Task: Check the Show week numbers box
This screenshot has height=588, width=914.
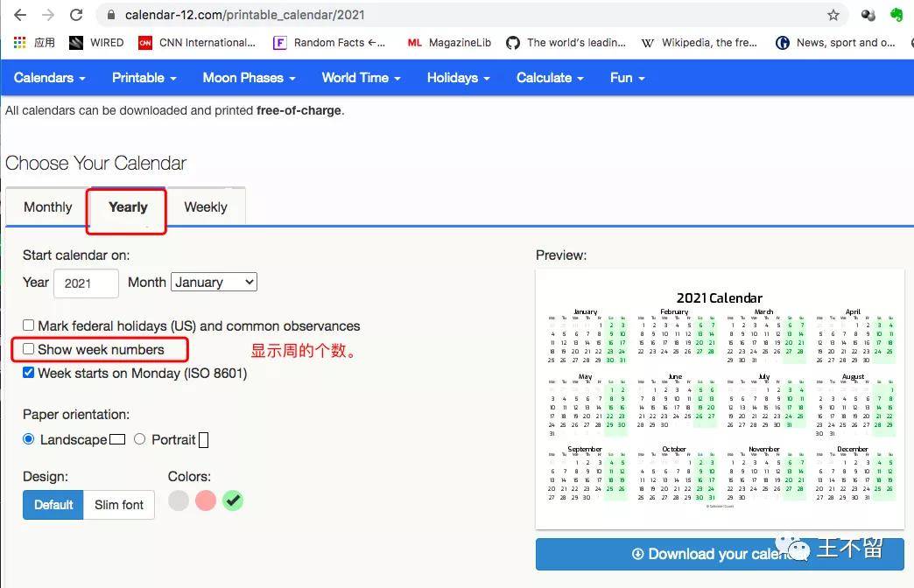Action: [29, 349]
